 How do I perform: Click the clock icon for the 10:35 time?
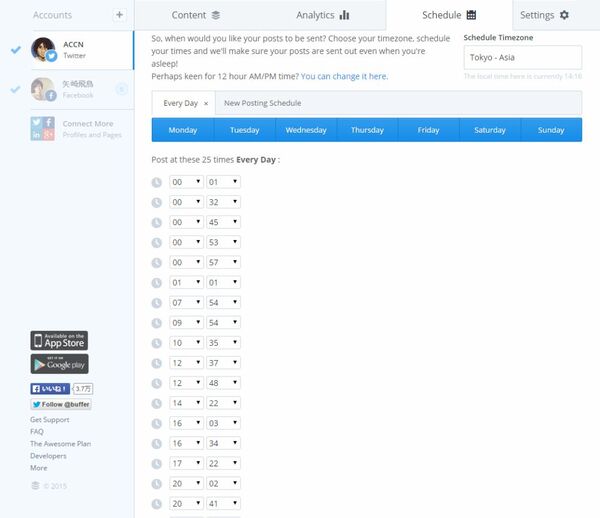[x=157, y=343]
